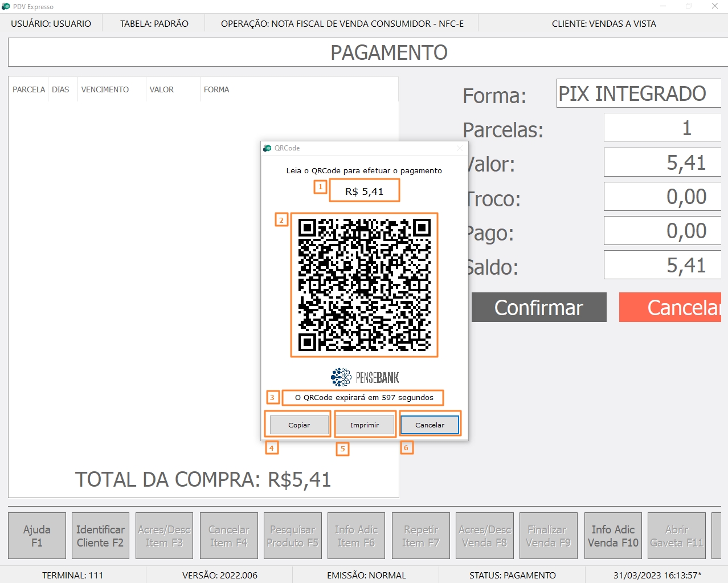
Task: Select the Forma field PIX INTEGRADO
Action: pos(639,93)
